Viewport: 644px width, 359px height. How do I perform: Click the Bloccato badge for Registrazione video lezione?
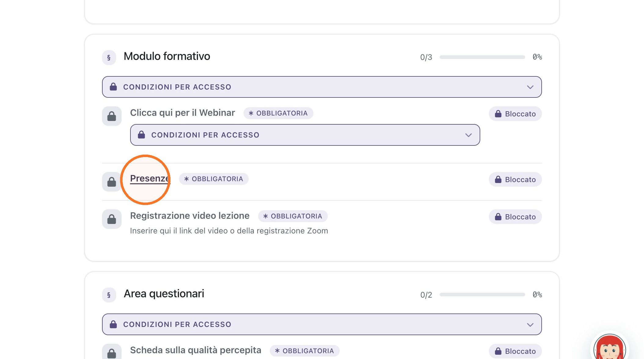point(515,217)
